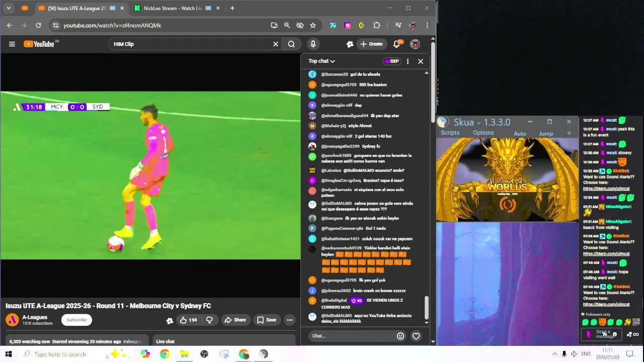Open first blerp.com/x/mcst link in Kick chat

606,189
